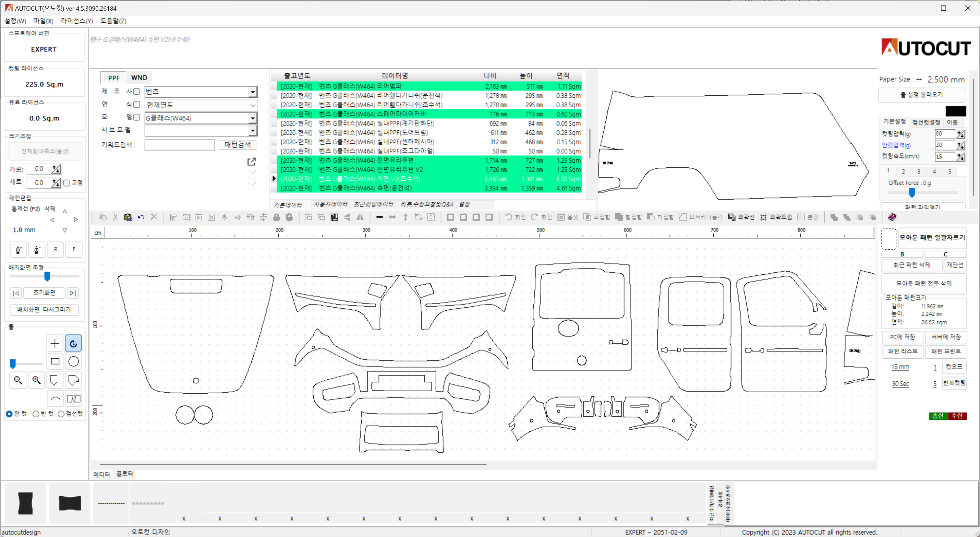Open the 파일(X) menu
980x537 pixels.
[x=44, y=21]
